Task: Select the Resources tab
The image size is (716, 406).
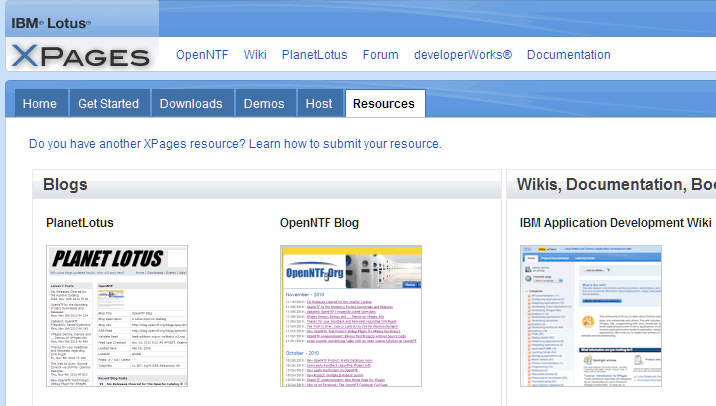Action: 384,104
